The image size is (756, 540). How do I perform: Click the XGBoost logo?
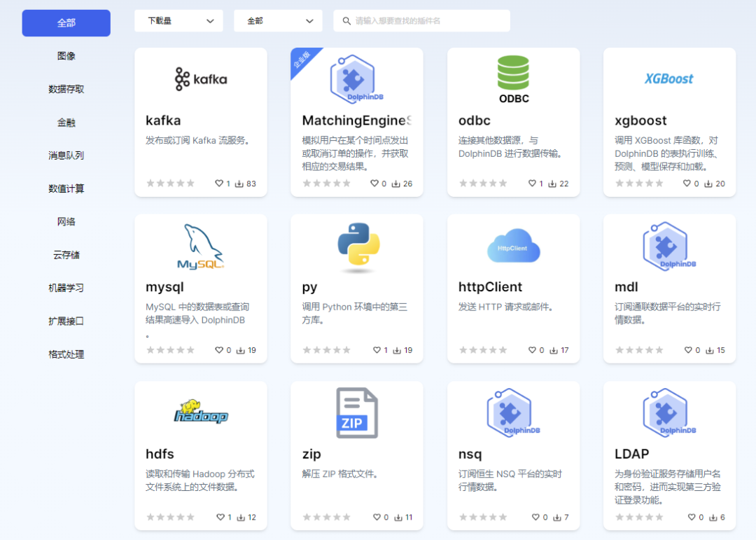point(669,78)
